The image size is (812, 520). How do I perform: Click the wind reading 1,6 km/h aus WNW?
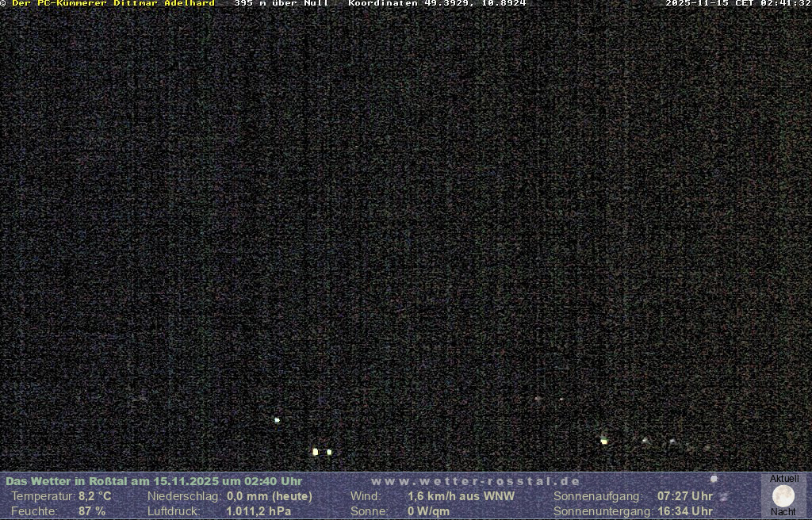tap(461, 496)
